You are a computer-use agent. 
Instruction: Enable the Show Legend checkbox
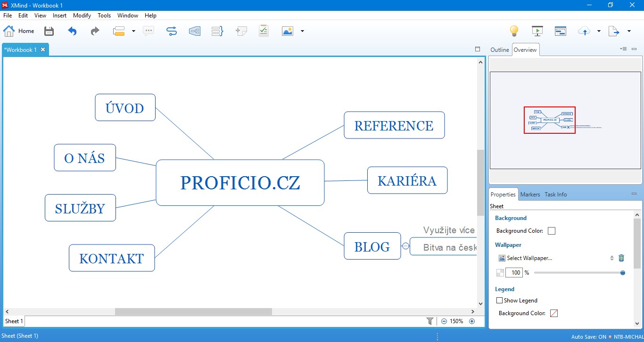click(500, 301)
